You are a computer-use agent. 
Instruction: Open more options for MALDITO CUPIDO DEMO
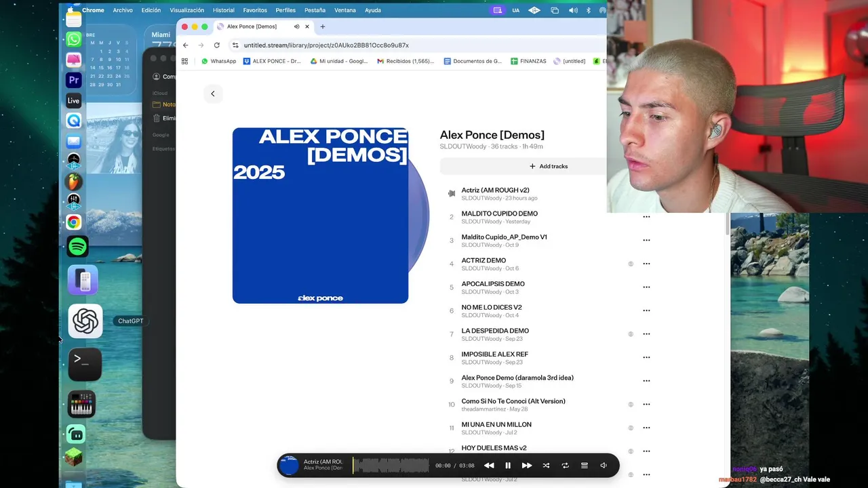pos(646,217)
